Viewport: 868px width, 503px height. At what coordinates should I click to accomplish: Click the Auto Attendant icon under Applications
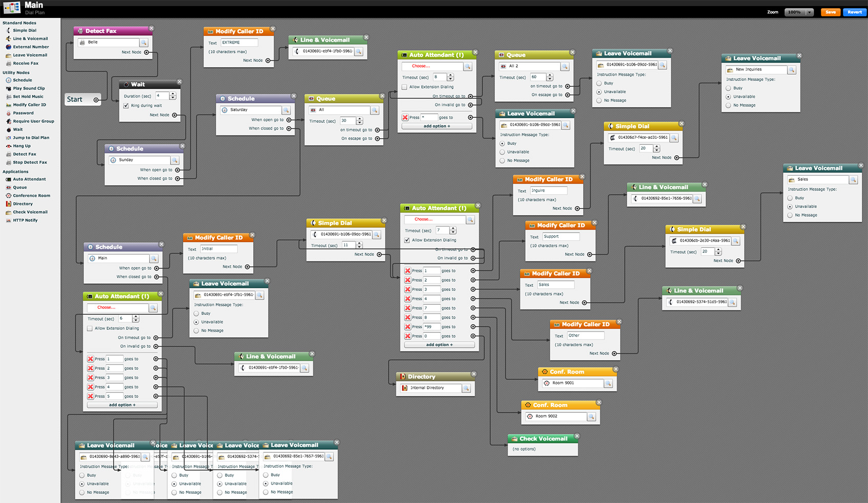9,179
